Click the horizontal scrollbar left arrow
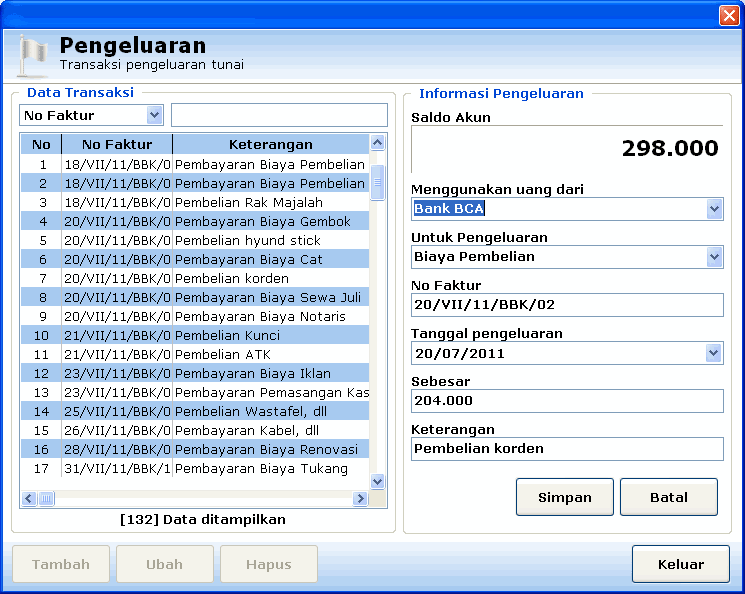 pos(29,498)
